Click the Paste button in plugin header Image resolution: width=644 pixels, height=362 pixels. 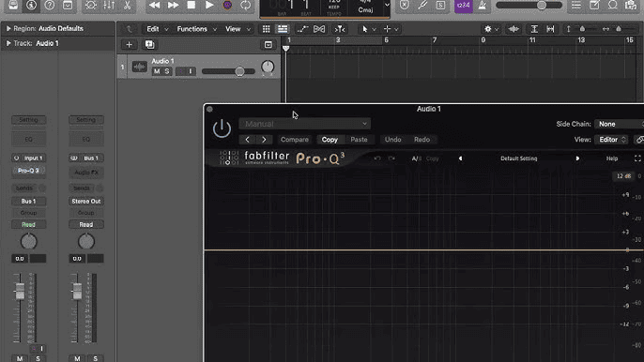(359, 140)
